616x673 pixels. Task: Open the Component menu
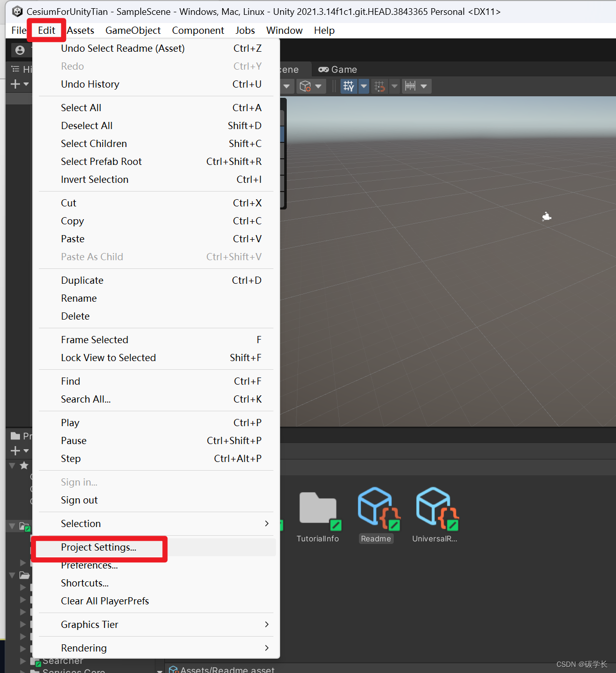pos(198,30)
